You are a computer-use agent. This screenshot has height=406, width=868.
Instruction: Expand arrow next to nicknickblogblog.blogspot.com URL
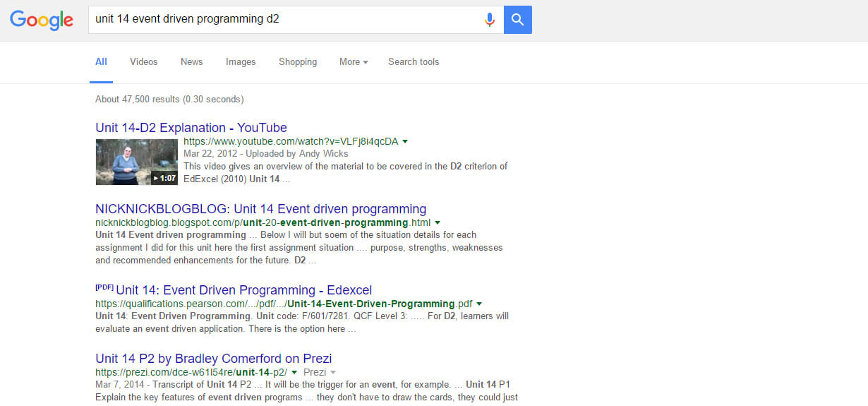pyautogui.click(x=438, y=222)
